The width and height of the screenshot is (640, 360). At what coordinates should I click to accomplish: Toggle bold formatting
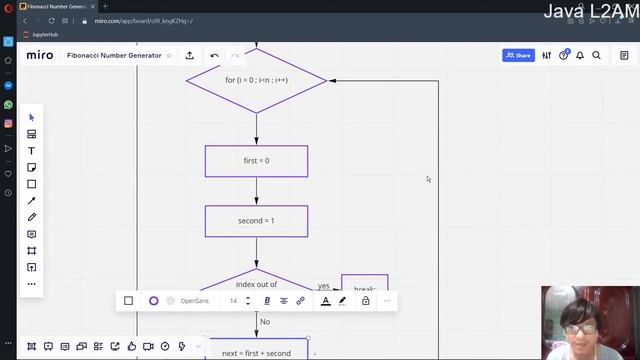(x=267, y=301)
